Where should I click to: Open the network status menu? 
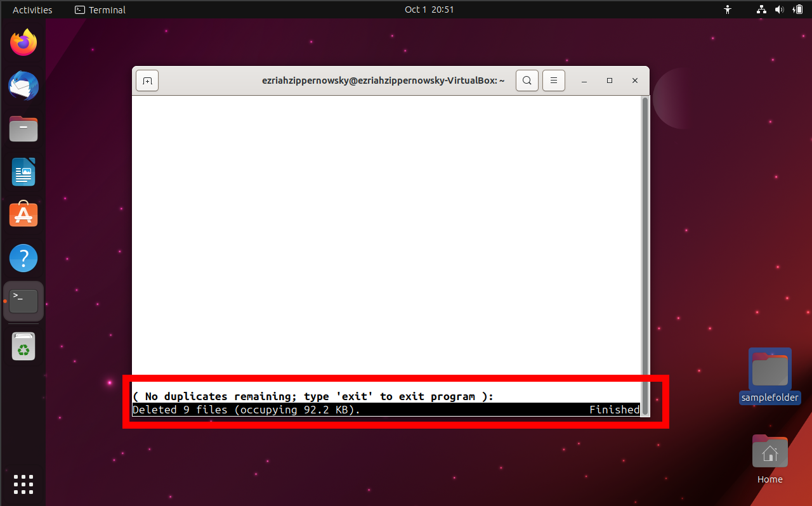pos(761,10)
